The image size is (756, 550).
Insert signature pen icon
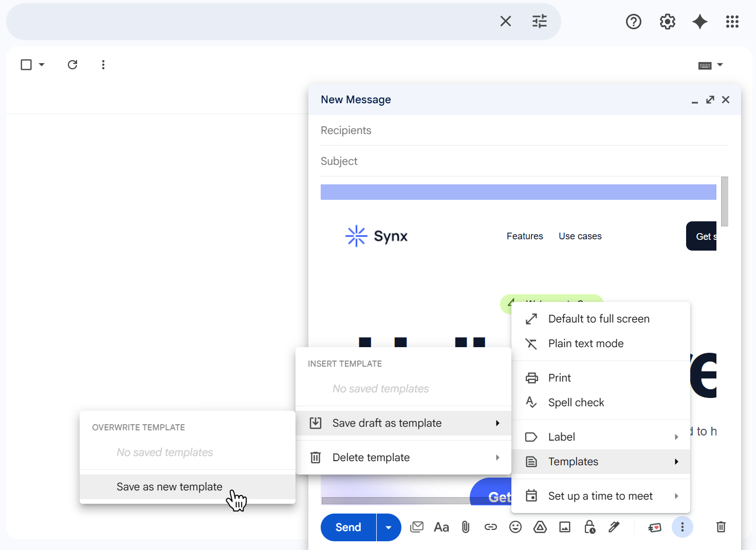pos(614,527)
